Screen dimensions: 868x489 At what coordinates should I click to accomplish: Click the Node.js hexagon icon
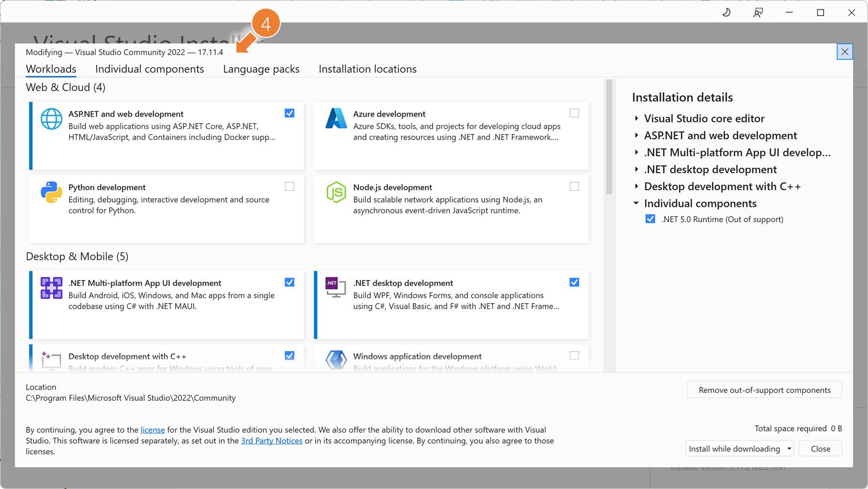pyautogui.click(x=336, y=192)
